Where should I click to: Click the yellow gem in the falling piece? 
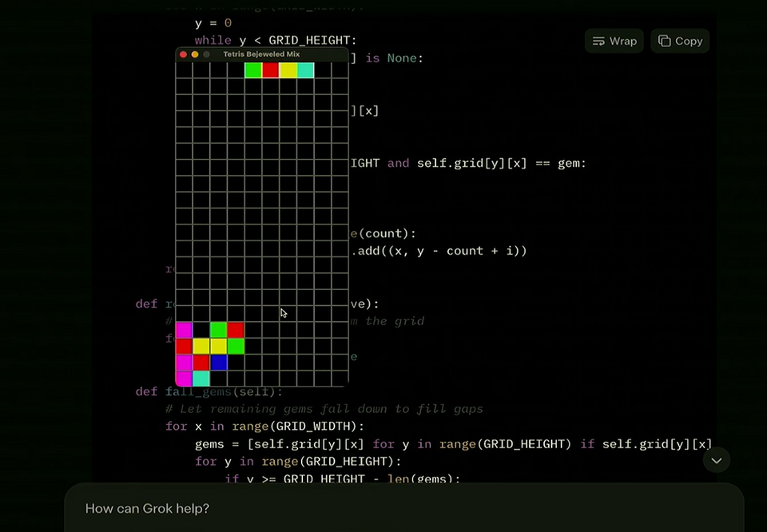(288, 70)
